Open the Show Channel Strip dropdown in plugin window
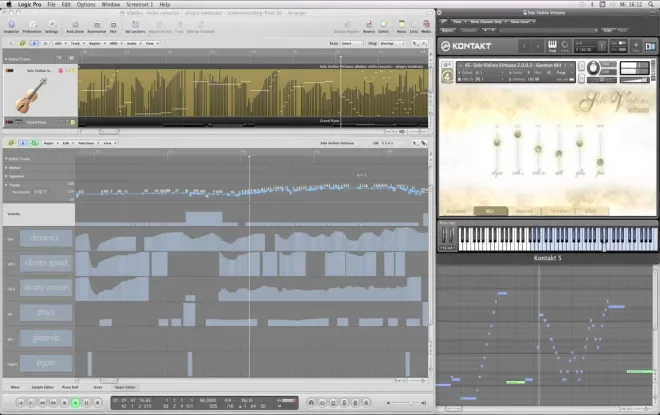 pos(488,21)
